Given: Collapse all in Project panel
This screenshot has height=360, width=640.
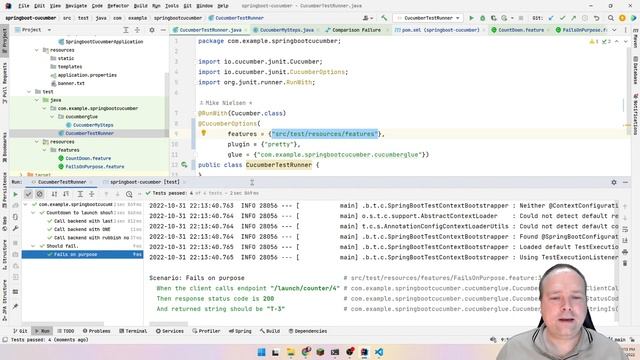Looking at the screenshot, I should [137, 30].
